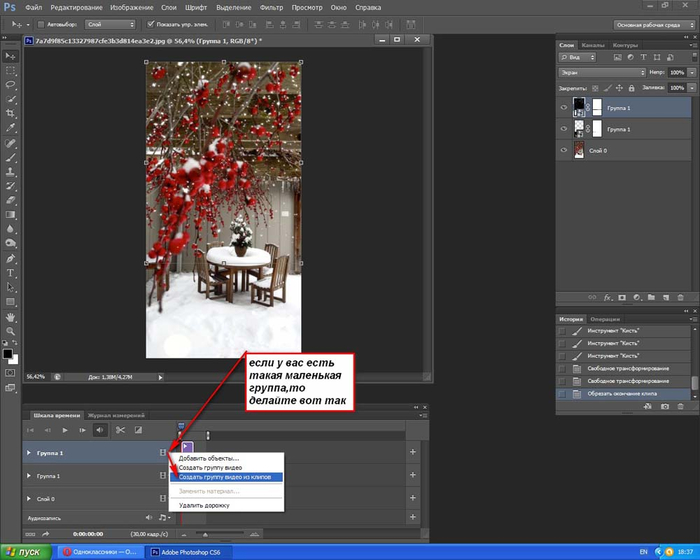This screenshot has height=560, width=700.
Task: Click the пуск Start button
Action: click(x=25, y=552)
